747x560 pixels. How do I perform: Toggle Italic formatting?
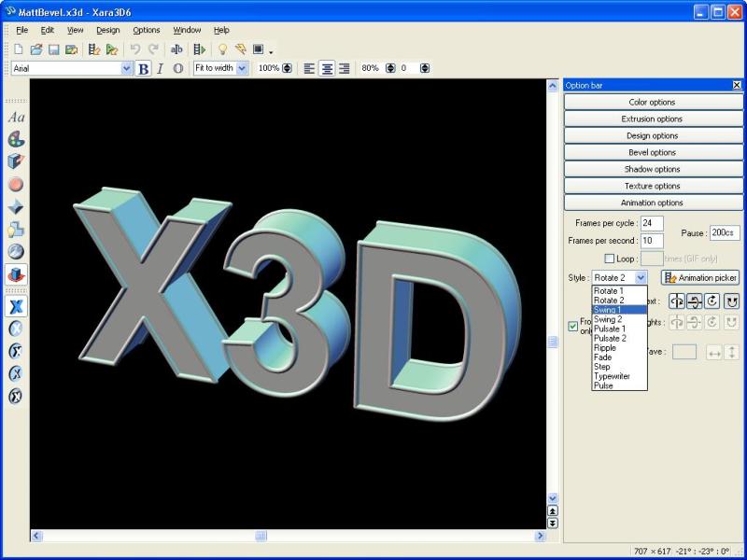point(161,68)
